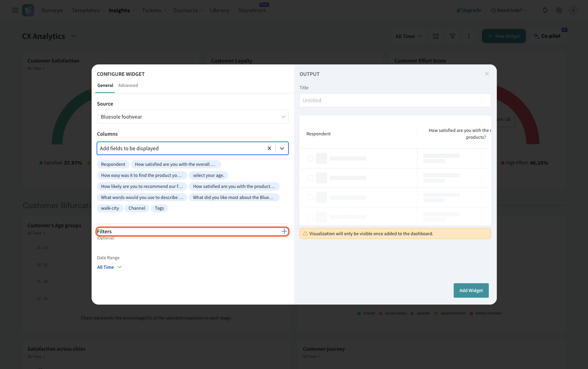Check the first row checkbox in preview

click(310, 158)
